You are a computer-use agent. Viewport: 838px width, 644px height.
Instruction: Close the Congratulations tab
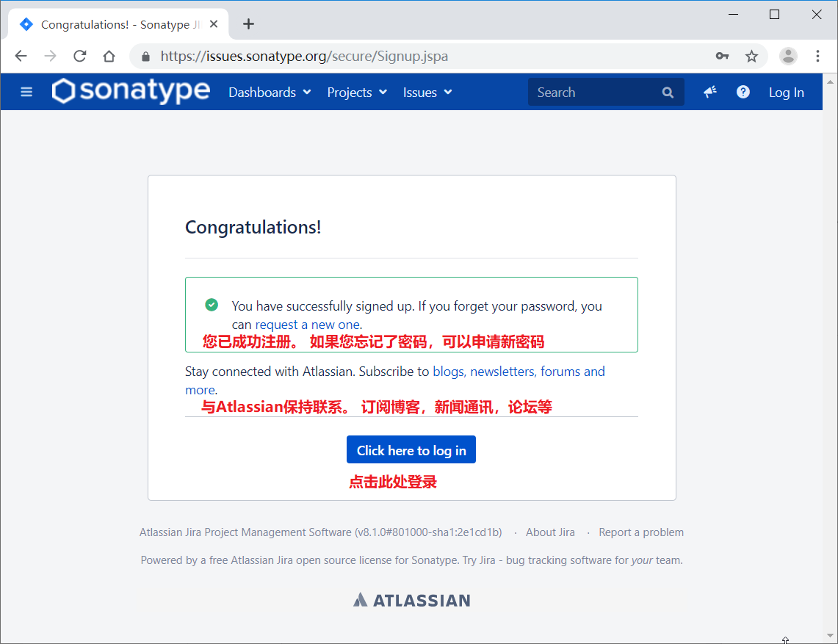214,24
